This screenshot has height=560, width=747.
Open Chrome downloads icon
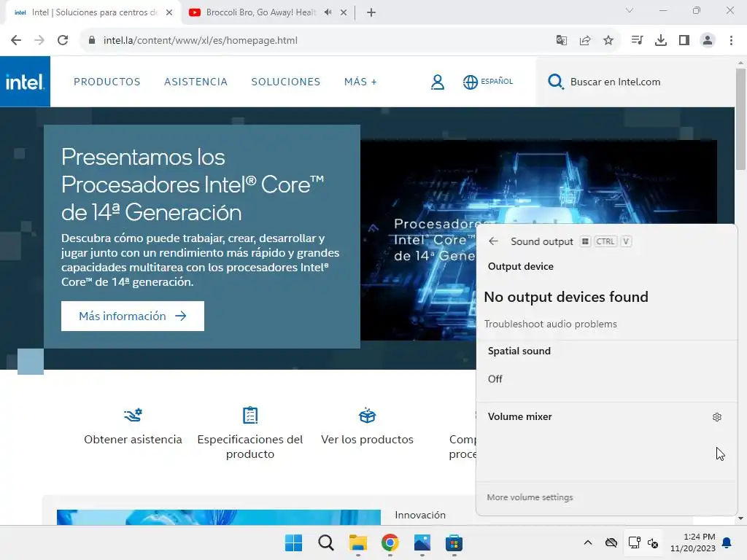click(x=661, y=40)
